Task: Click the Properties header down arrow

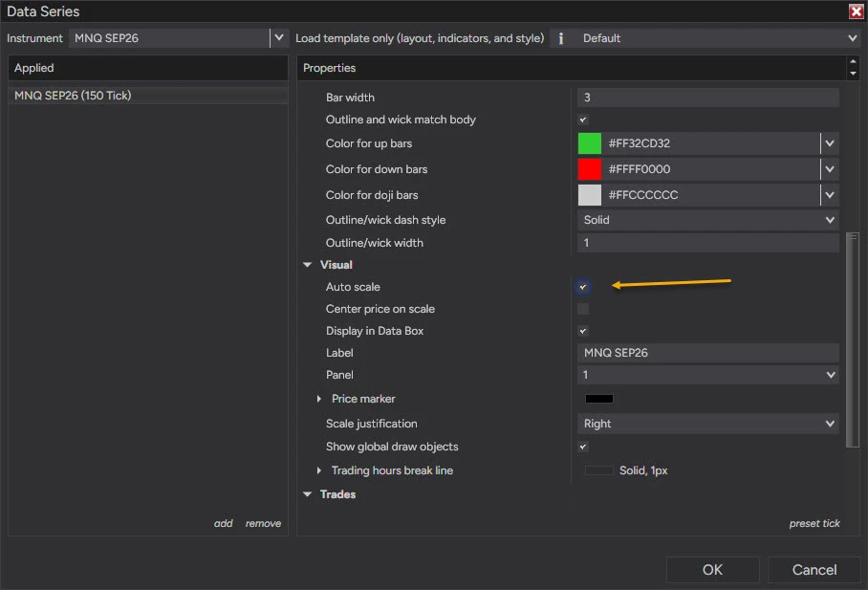Action: coord(853,73)
